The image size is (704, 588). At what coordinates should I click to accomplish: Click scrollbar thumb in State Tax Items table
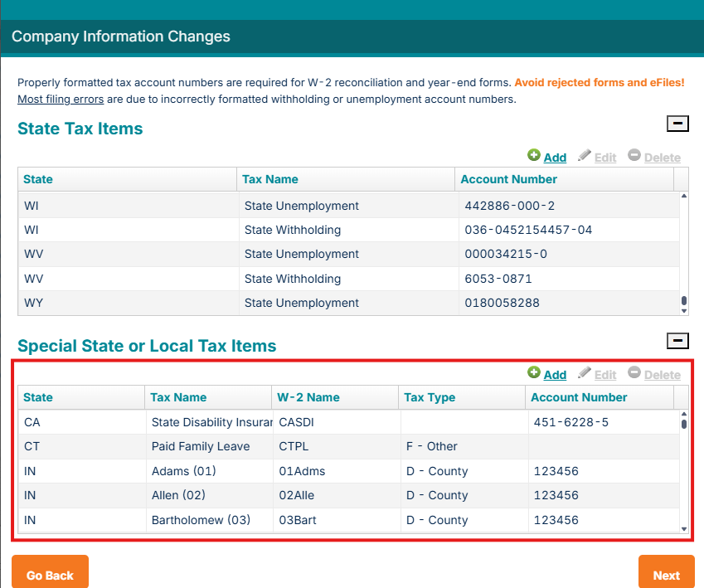click(684, 300)
